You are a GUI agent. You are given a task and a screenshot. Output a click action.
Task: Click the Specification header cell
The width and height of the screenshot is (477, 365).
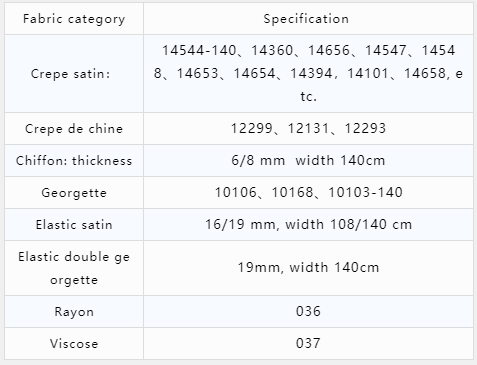(308, 19)
